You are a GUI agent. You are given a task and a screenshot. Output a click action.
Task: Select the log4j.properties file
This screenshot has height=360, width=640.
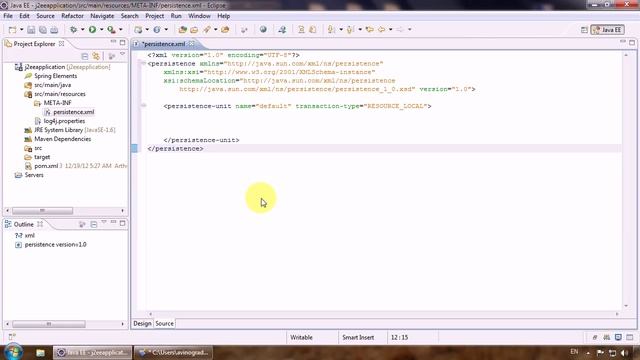pos(64,121)
